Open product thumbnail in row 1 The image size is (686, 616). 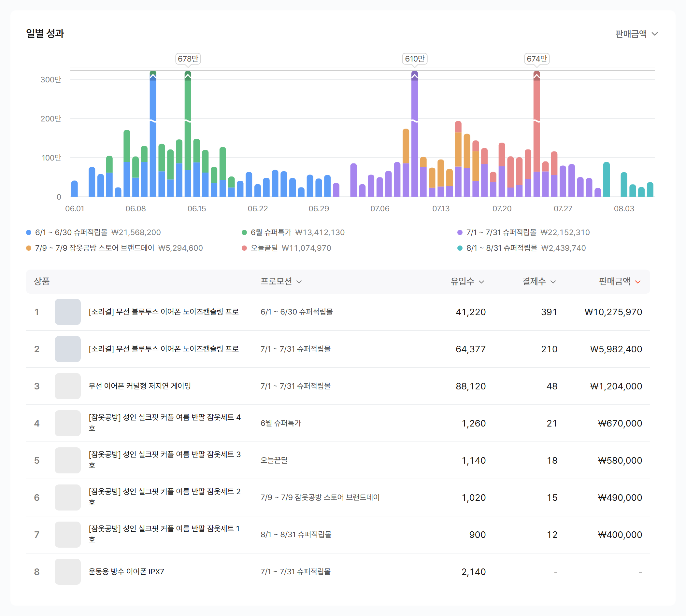coord(68,312)
